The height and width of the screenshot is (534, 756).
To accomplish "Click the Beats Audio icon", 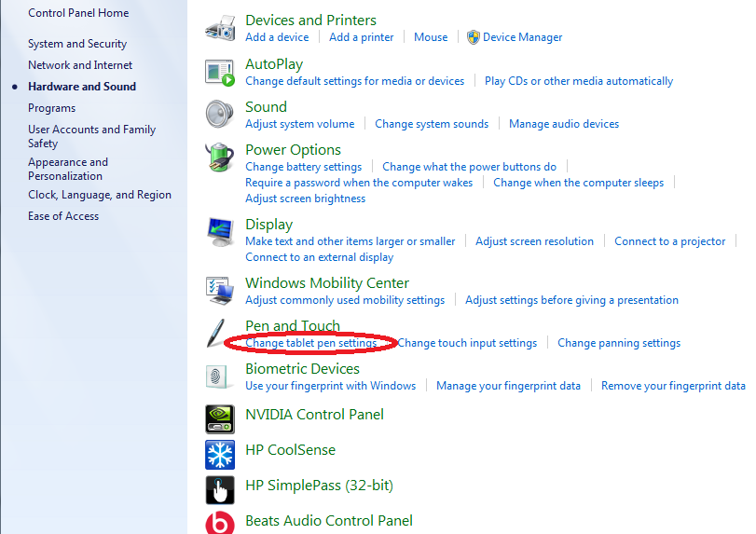I will (x=220, y=523).
